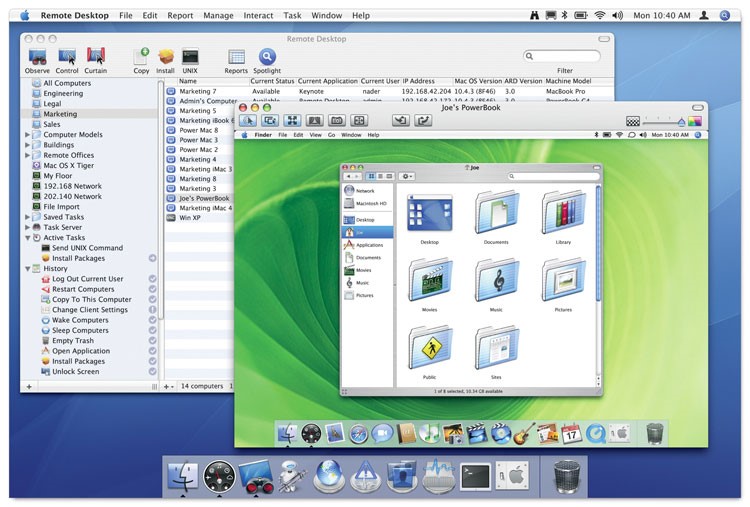750x507 pixels.
Task: Switch Finder to list view
Action: tap(380, 176)
